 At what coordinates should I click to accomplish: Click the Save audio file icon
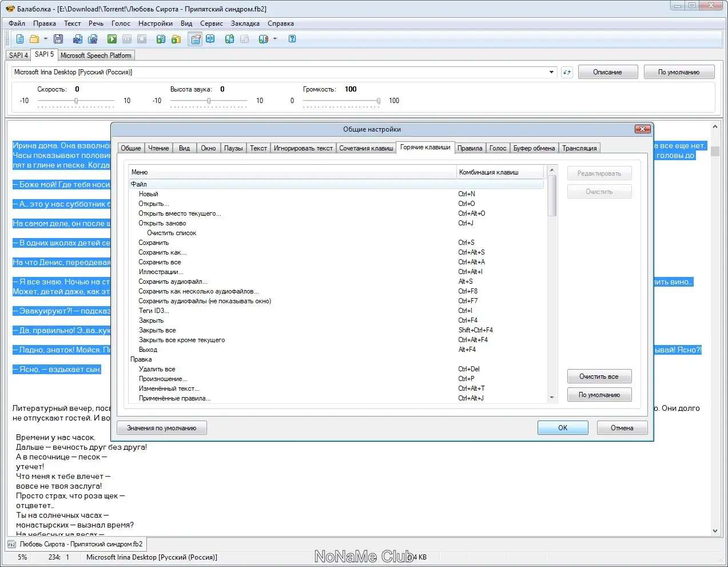pos(78,39)
